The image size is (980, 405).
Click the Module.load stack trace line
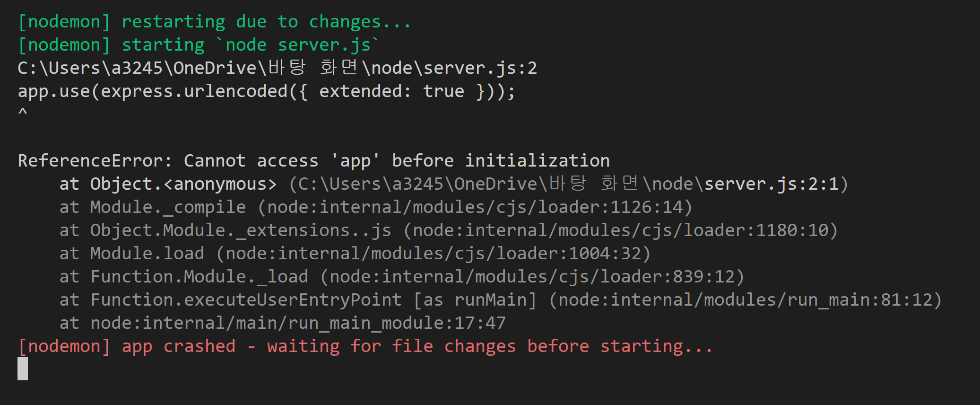pyautogui.click(x=355, y=254)
